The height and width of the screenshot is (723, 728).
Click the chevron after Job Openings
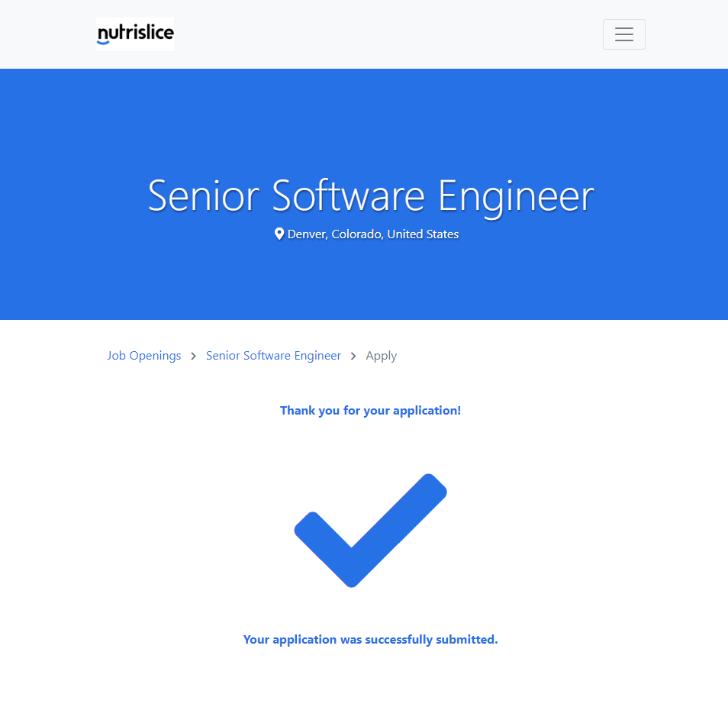[194, 356]
